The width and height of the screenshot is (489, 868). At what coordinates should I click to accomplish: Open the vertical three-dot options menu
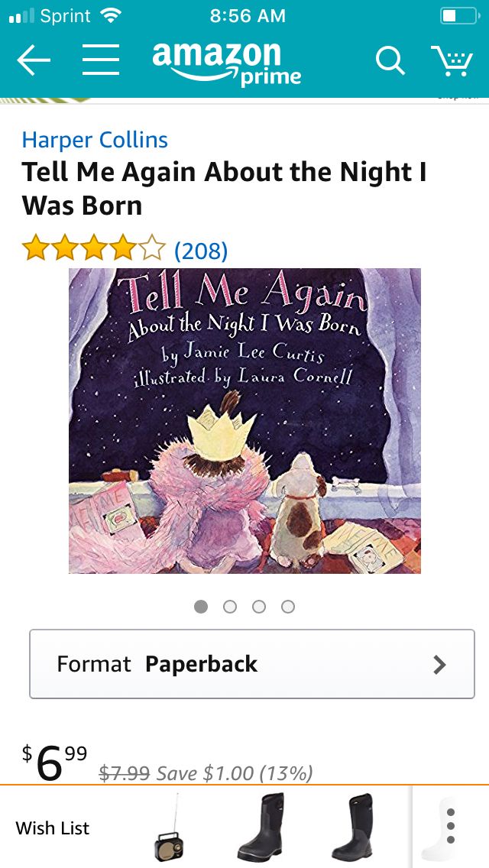(x=451, y=826)
